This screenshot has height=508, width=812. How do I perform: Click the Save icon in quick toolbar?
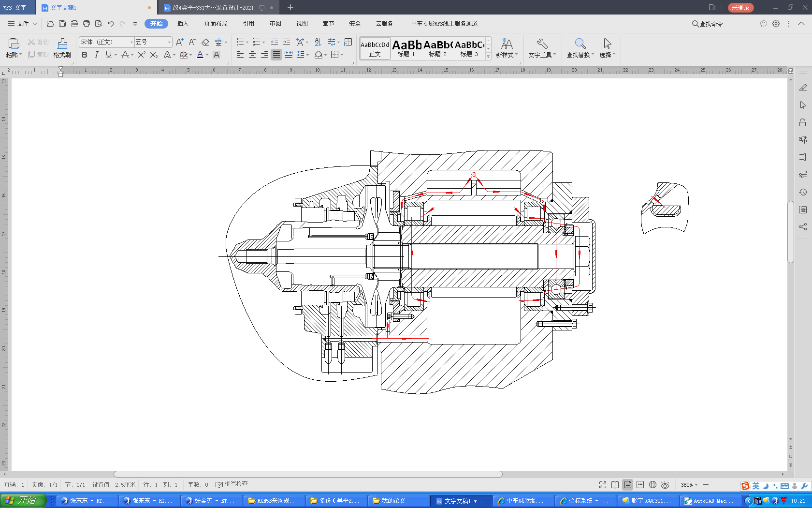coord(62,24)
